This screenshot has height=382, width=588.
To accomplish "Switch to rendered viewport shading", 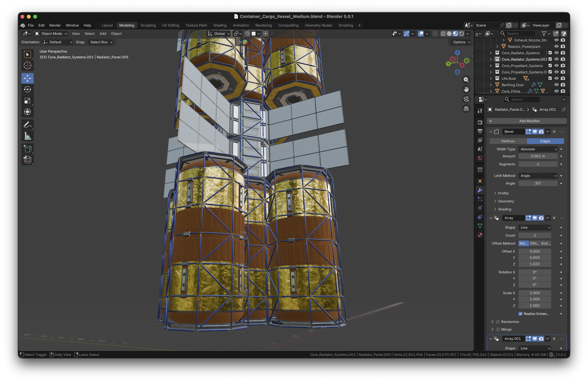I will click(461, 34).
